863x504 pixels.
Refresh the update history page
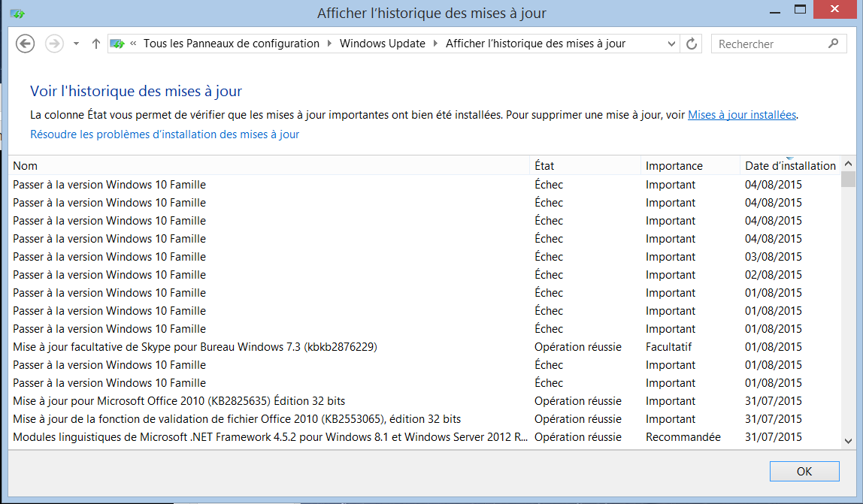[692, 44]
